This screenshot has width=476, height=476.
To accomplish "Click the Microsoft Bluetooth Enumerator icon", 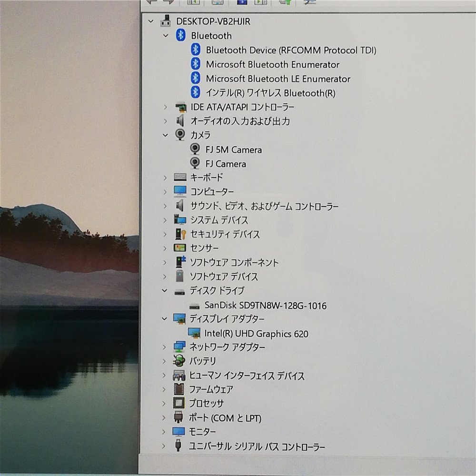I will [x=196, y=64].
